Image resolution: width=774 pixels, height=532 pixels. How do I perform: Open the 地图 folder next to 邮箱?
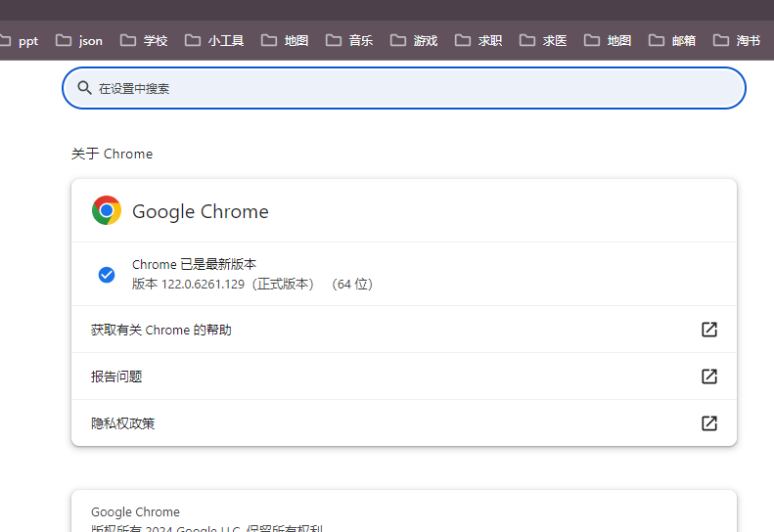tap(608, 40)
